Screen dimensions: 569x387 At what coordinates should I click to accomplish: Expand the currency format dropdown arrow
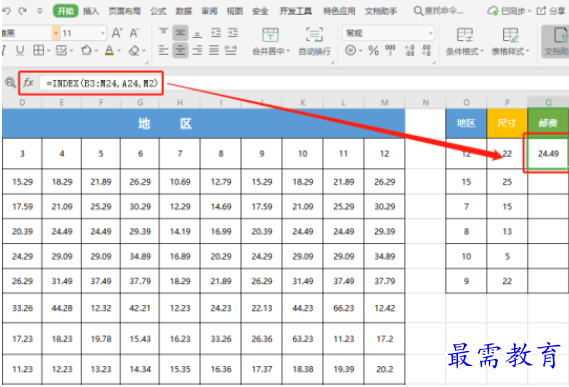[360, 51]
